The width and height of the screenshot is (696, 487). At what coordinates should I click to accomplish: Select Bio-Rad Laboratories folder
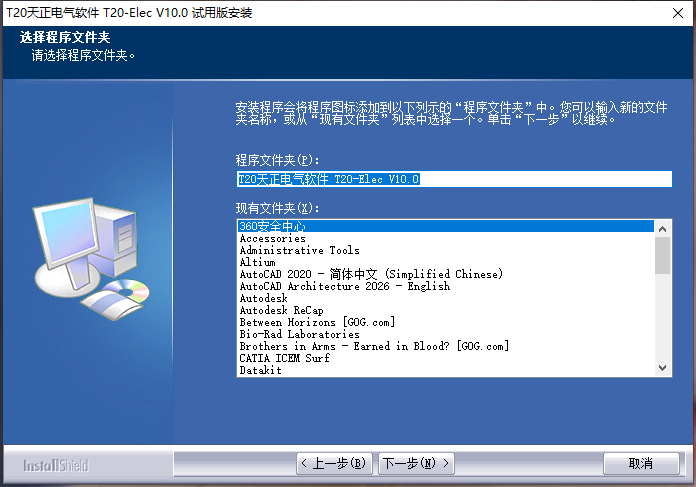click(x=446, y=334)
